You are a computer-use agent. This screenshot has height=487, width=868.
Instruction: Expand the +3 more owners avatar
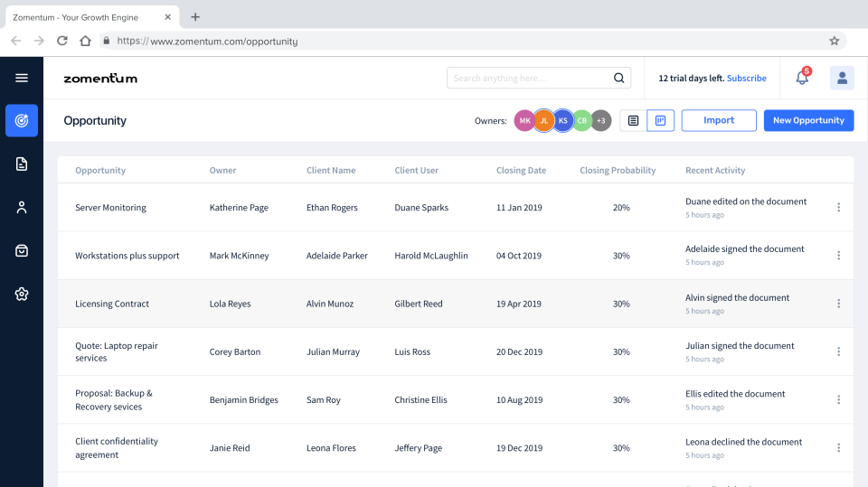point(600,120)
